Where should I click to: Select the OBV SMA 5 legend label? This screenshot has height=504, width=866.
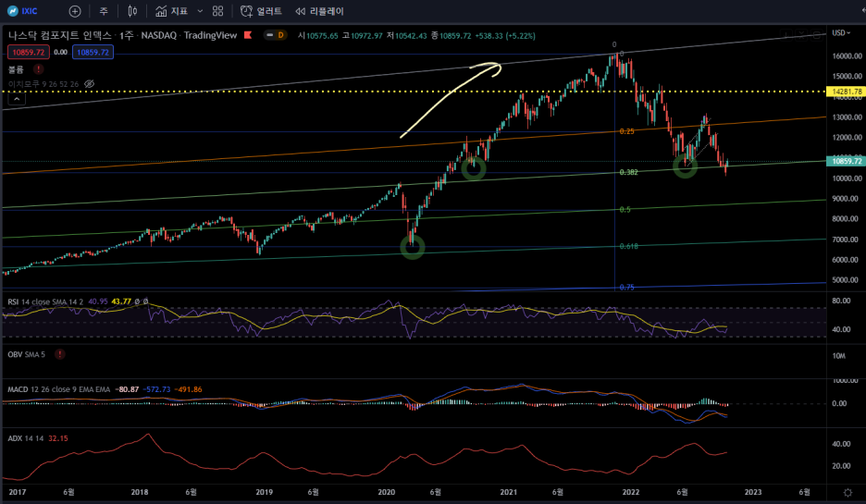coord(27,354)
